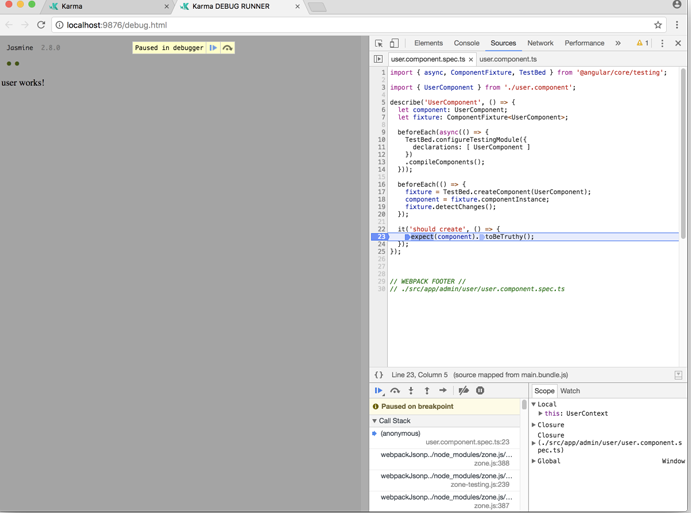Click line number 19 in the gutter
Image resolution: width=691 pixels, height=513 pixels.
pyautogui.click(x=381, y=207)
